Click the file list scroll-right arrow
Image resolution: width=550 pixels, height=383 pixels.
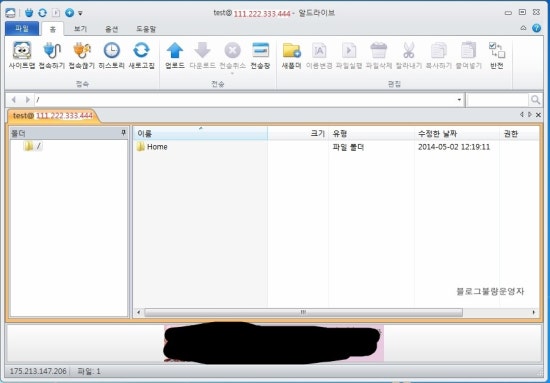pos(534,312)
